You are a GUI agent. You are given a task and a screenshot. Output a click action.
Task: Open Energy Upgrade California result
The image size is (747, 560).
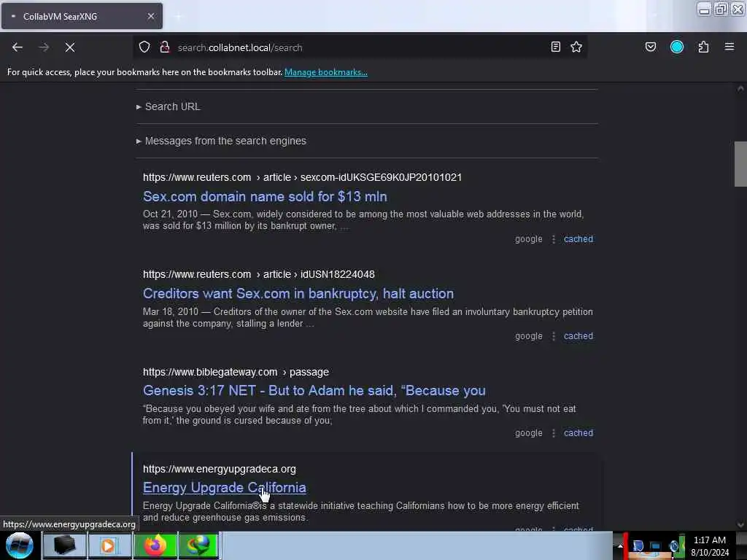pos(225,488)
